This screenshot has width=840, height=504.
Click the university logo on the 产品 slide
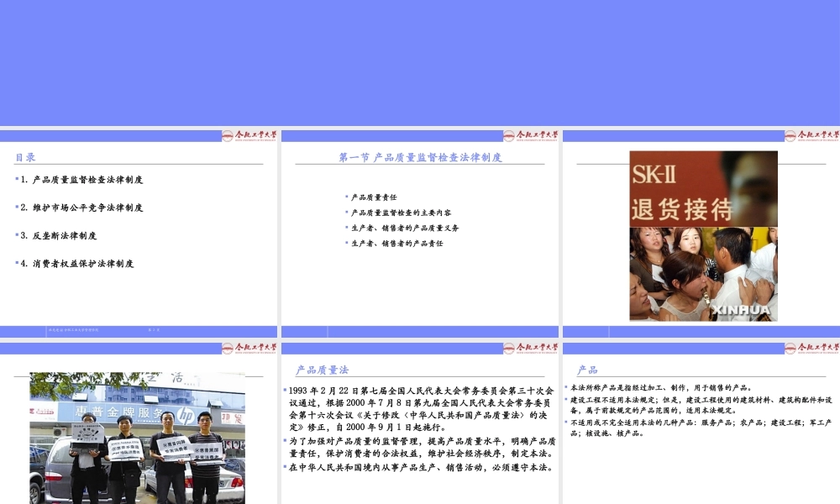(811, 348)
